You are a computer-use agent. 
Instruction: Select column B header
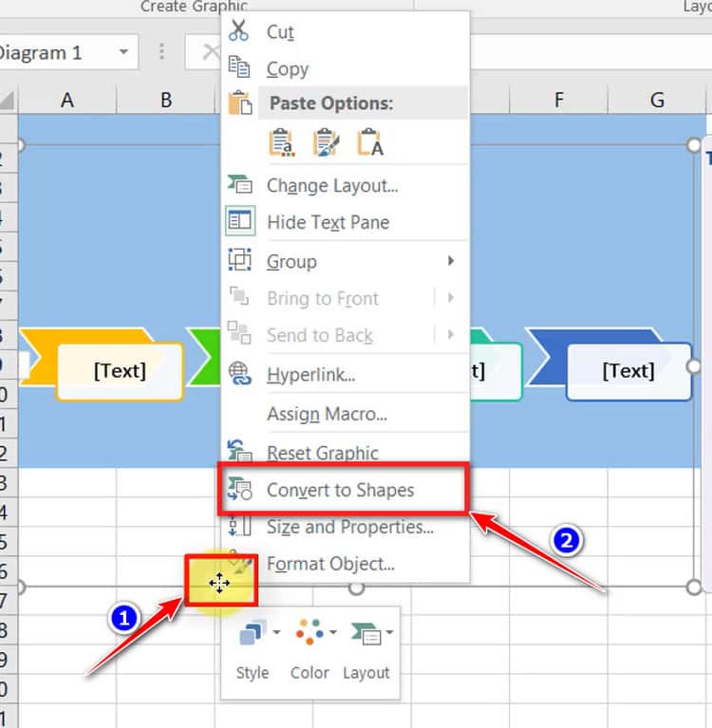click(x=166, y=100)
